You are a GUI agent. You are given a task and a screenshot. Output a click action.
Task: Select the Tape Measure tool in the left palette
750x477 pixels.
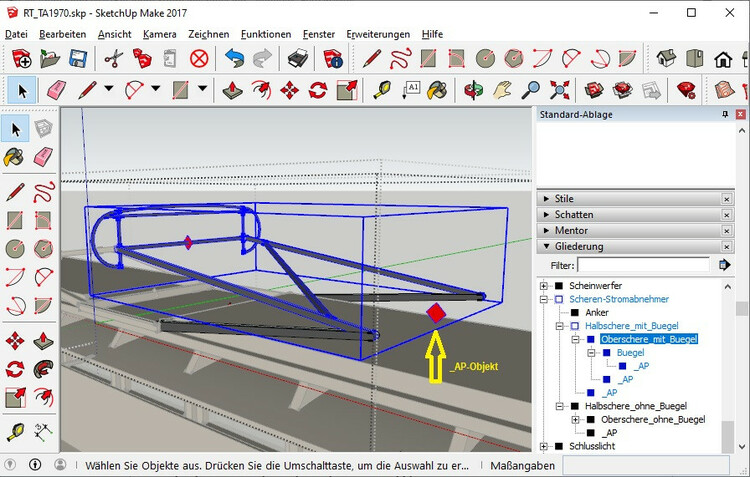coord(15,432)
